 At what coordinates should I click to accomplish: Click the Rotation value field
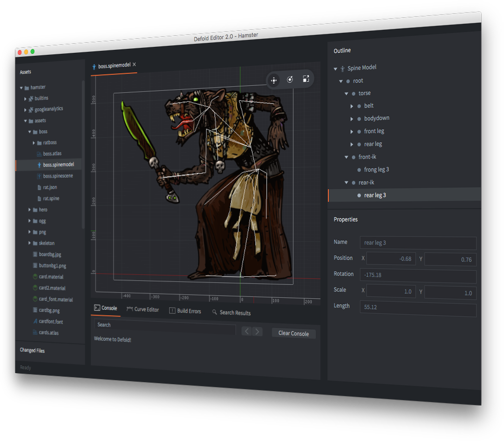coord(418,276)
